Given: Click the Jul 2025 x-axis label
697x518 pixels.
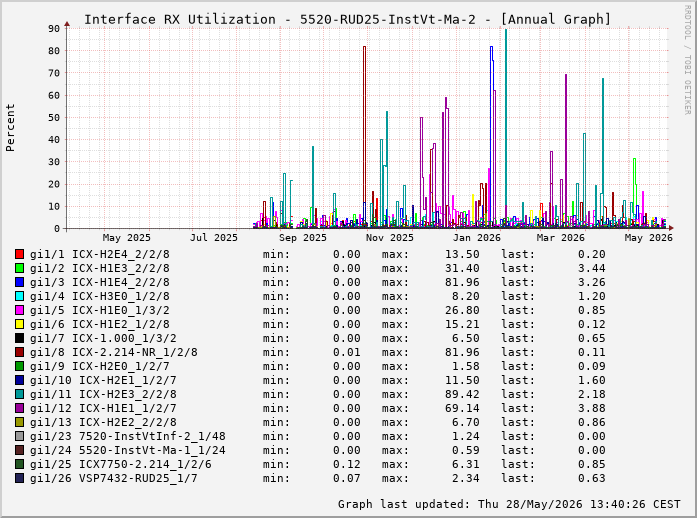Looking at the screenshot, I should pos(214,238).
